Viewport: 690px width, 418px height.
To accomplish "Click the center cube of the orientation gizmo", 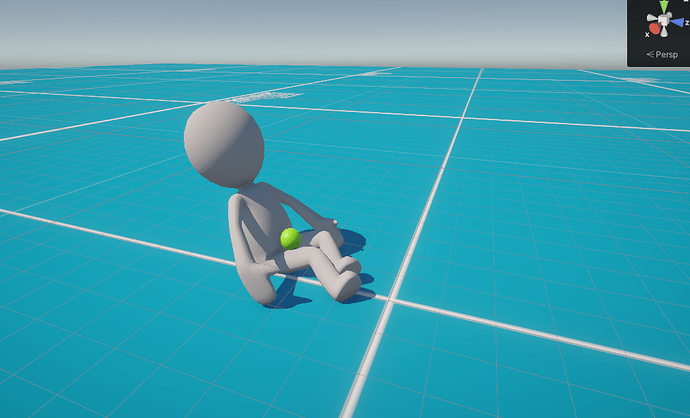I will pos(664,20).
